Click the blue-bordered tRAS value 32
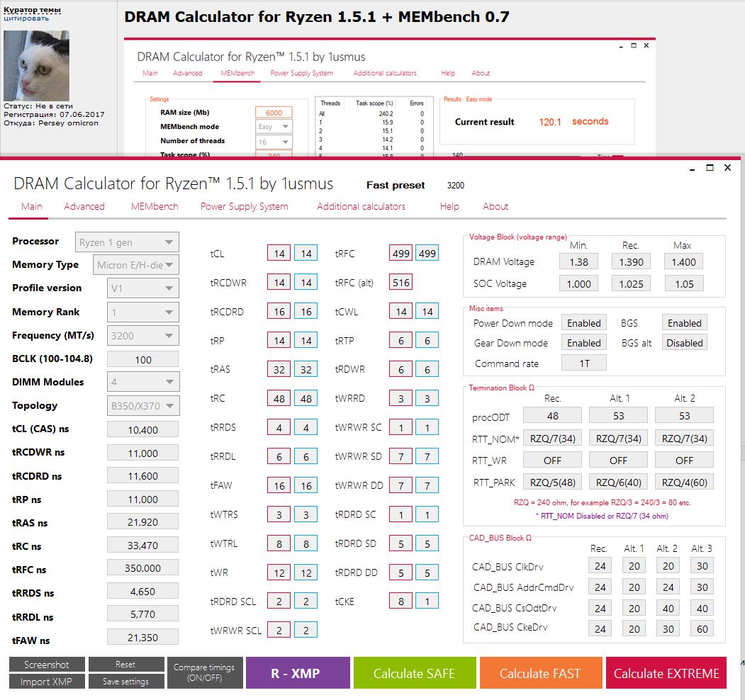 [x=306, y=369]
